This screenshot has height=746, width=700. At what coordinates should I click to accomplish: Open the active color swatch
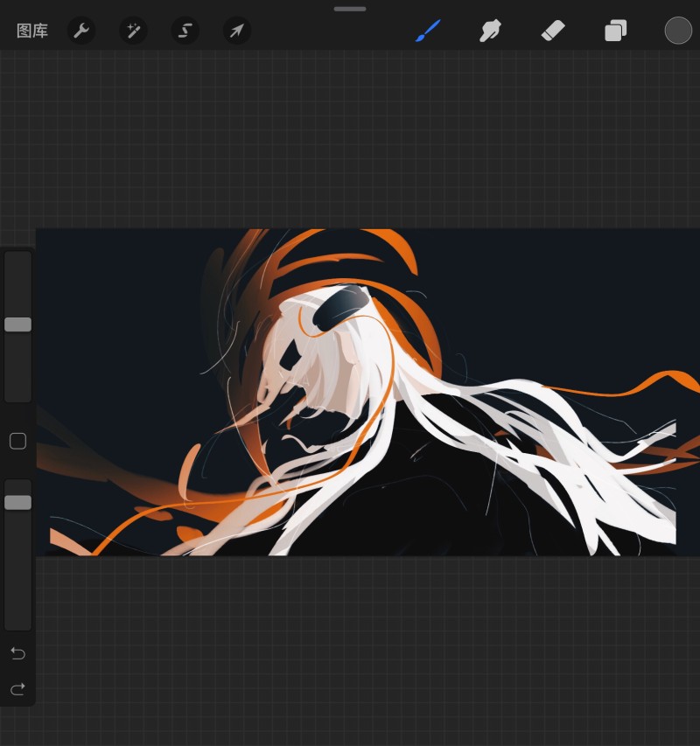pos(678,31)
